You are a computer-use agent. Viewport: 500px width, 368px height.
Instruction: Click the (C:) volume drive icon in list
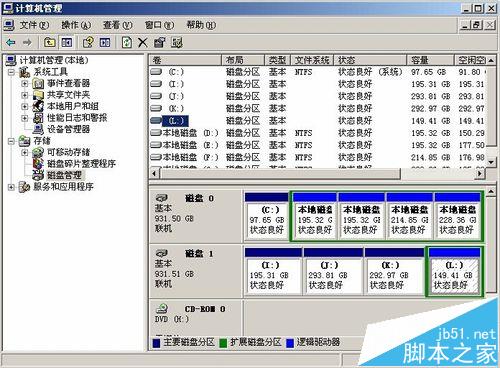point(156,72)
